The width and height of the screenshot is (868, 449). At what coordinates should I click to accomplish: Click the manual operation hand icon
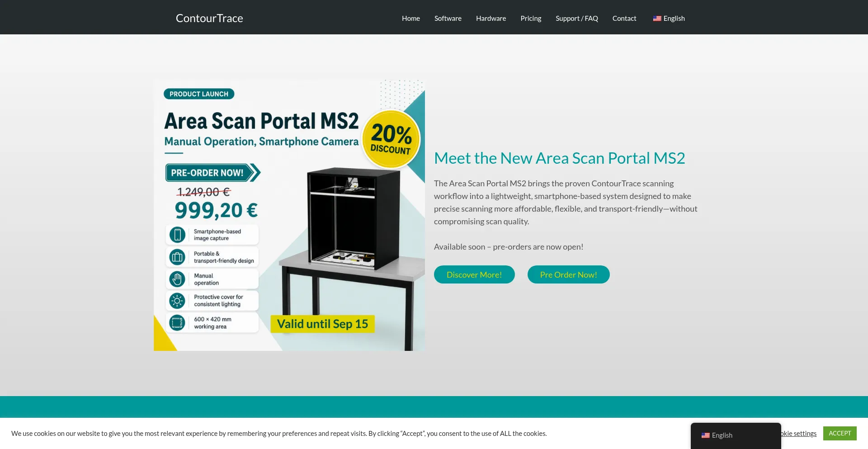point(177,279)
